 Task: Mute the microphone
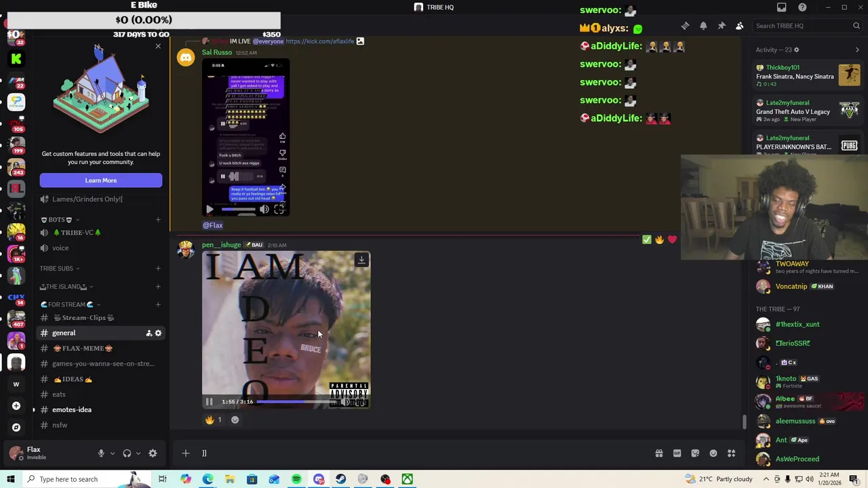(x=101, y=453)
